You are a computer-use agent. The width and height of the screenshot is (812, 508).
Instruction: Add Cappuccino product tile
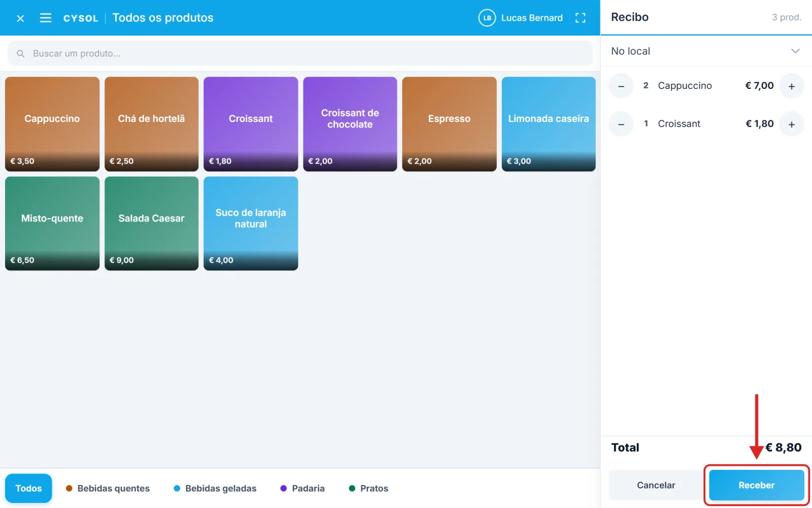(52, 124)
